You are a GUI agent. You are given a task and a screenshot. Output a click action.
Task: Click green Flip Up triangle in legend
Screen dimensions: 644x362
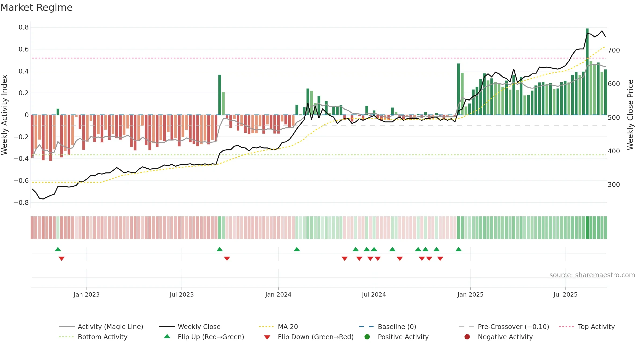point(167,336)
